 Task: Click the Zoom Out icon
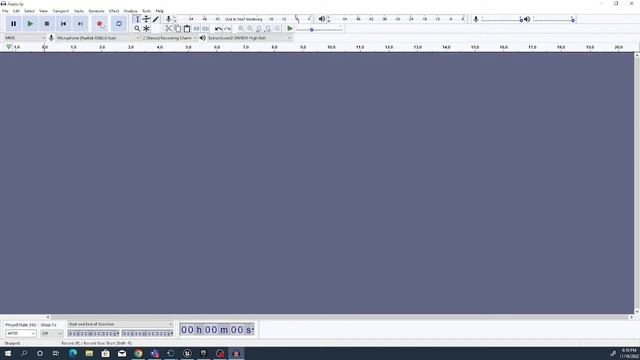tap(250, 29)
